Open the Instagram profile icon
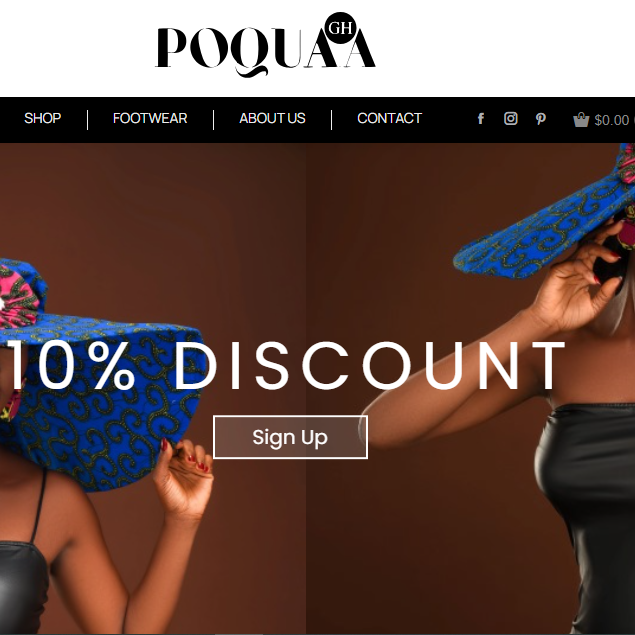Image resolution: width=635 pixels, height=635 pixels. pos(510,118)
